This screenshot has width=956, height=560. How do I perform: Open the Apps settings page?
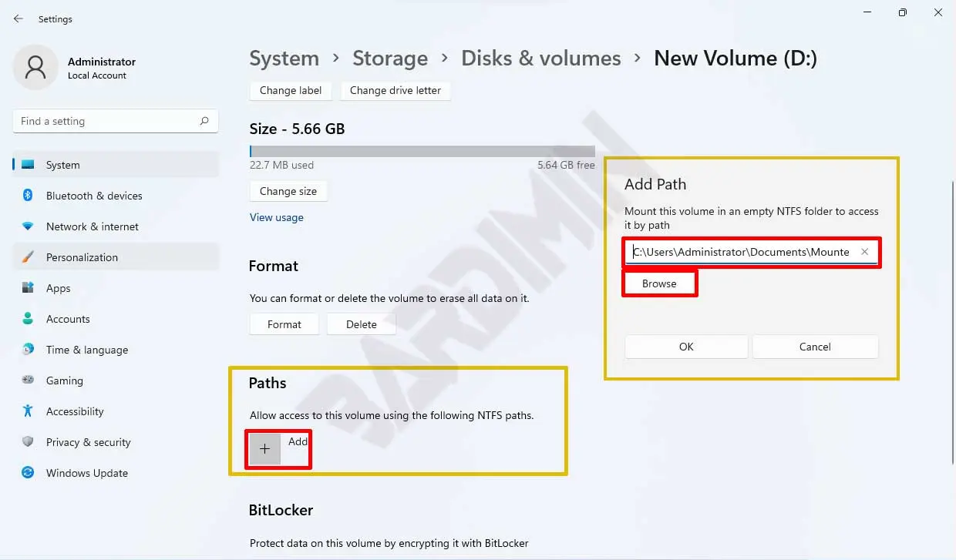click(58, 288)
